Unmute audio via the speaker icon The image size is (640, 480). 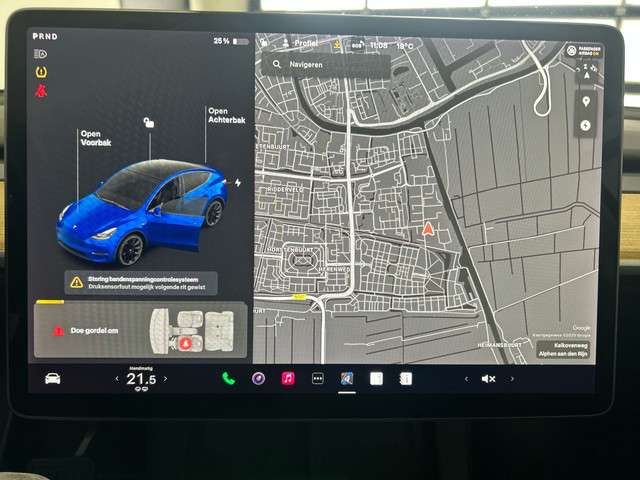[x=488, y=379]
